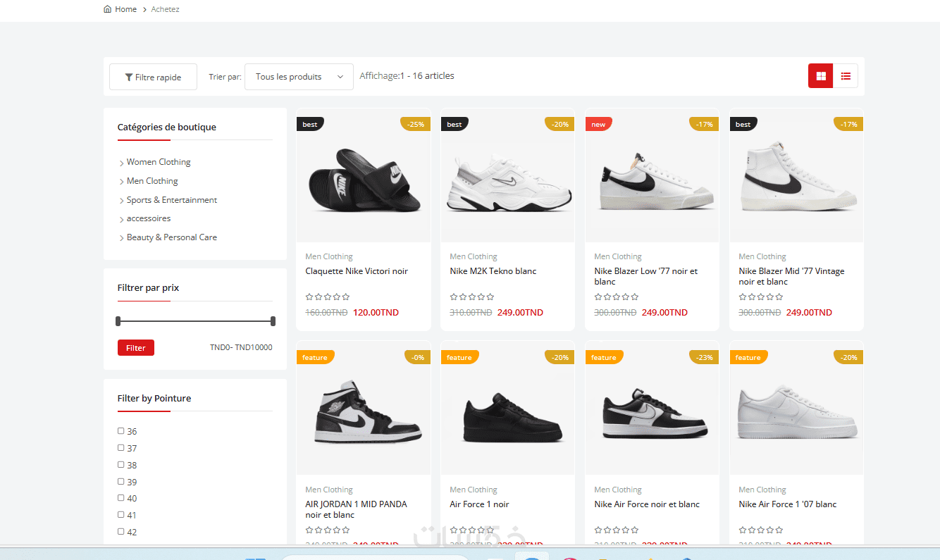Click the Affichage 1 - 16 articles text

click(407, 76)
